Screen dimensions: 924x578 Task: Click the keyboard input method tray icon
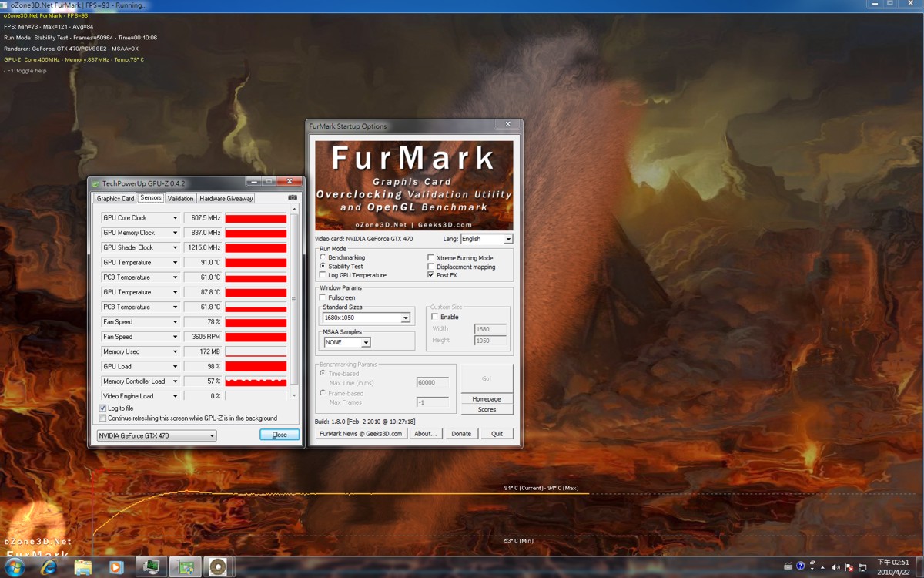[x=788, y=566]
